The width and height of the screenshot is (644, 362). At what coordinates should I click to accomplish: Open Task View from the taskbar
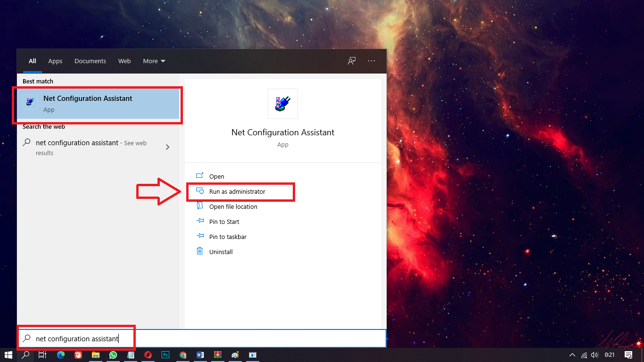pos(42,355)
